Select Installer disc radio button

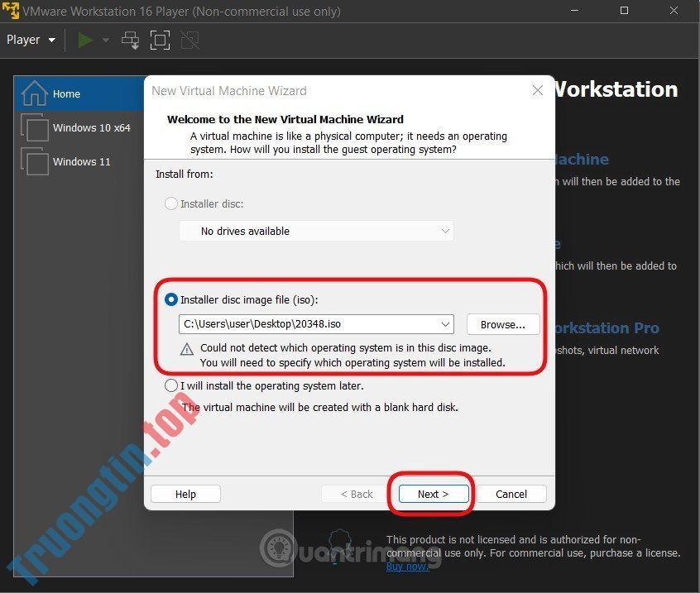[170, 203]
